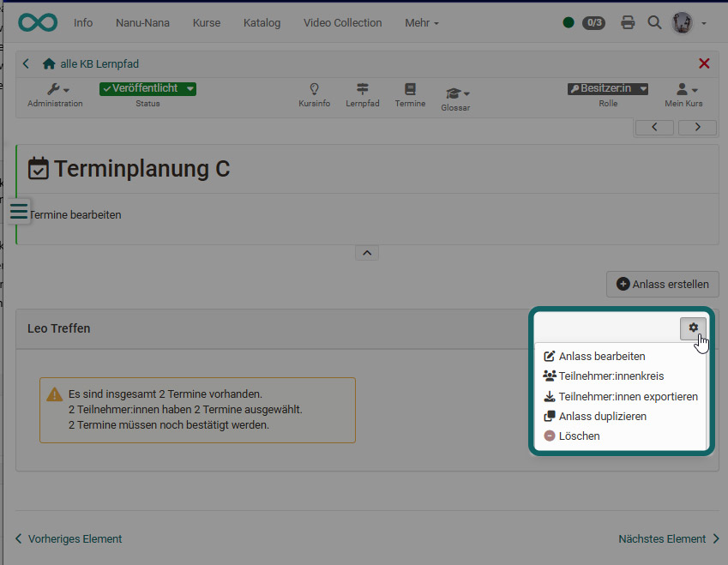
Task: Open the Video Collection tab
Action: 343,23
